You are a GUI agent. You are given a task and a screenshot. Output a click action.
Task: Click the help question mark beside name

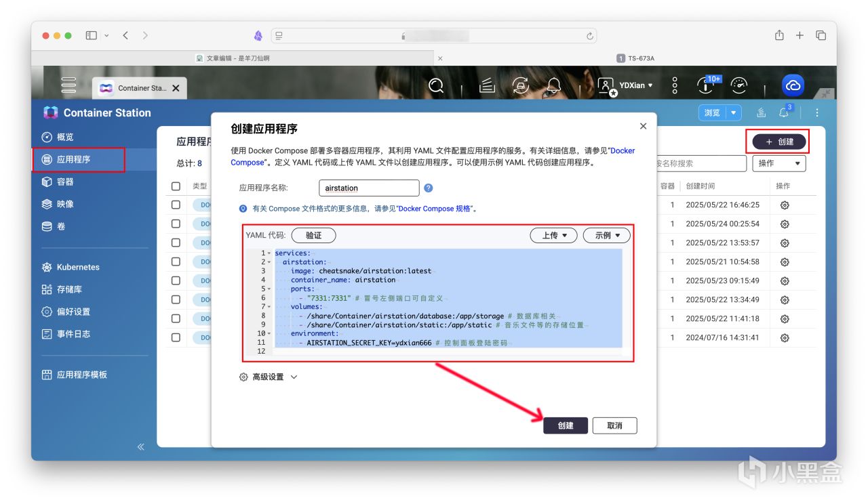[428, 188]
